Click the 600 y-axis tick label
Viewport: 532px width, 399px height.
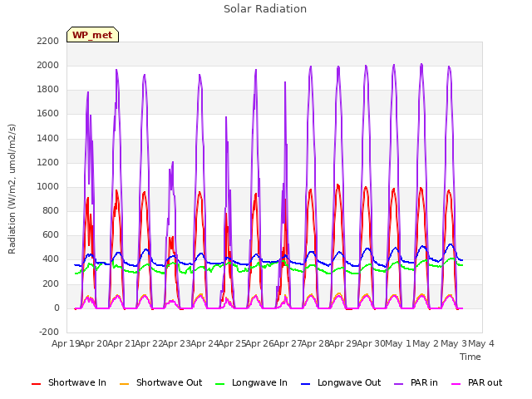click(51, 235)
